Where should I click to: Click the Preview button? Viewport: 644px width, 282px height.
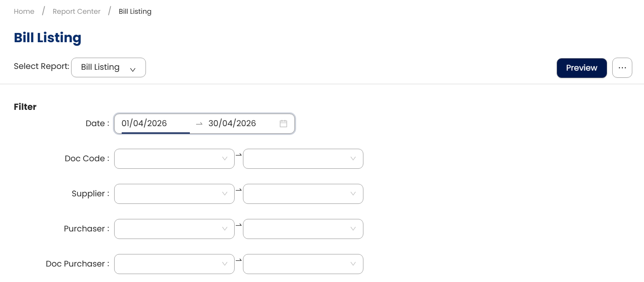[x=581, y=68]
